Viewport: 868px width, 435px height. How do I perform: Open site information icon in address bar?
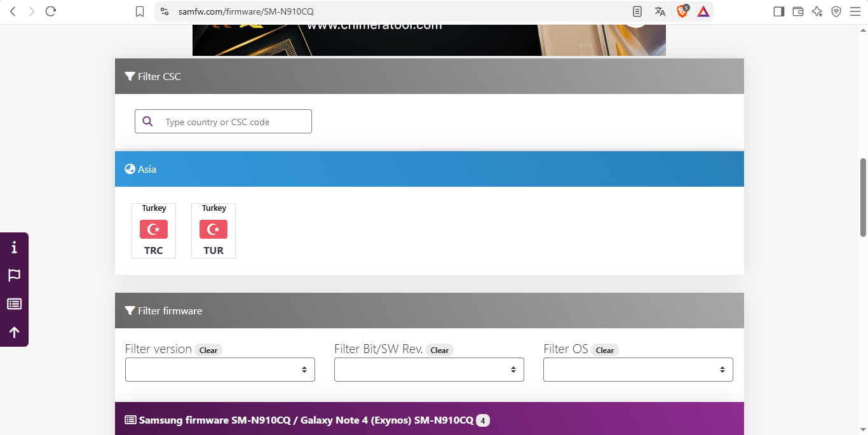pos(165,11)
